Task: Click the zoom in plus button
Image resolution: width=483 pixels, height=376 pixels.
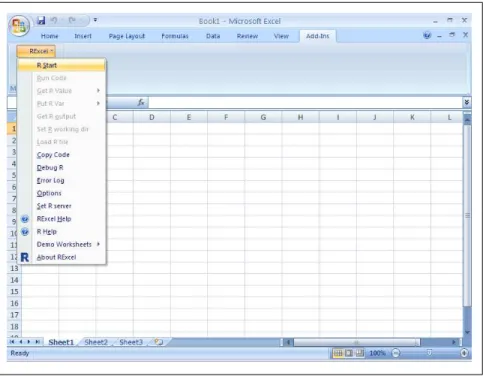Action: pos(464,353)
